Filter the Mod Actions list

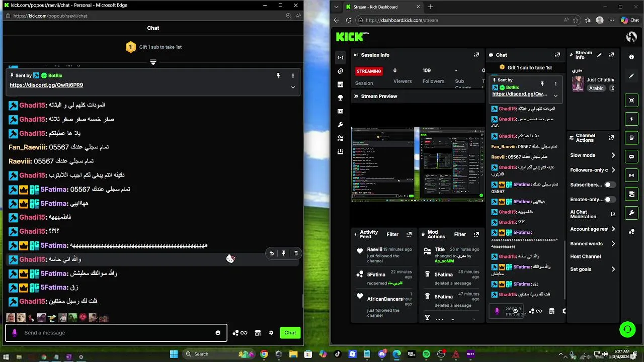[x=460, y=234]
